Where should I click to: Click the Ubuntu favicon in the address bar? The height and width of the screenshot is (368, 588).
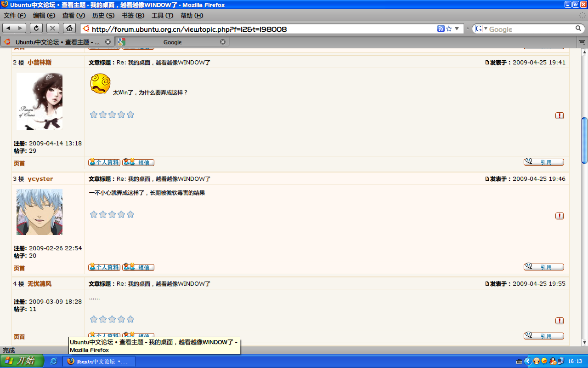[86, 29]
